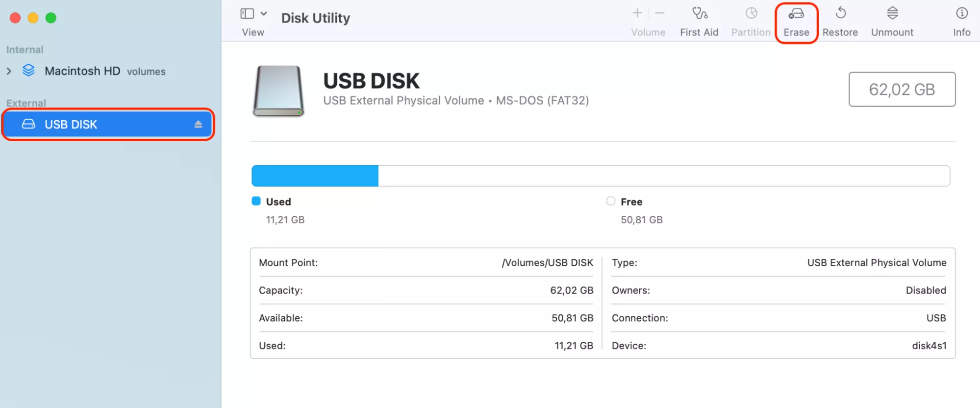Minimize the window with the yellow button

(33, 18)
